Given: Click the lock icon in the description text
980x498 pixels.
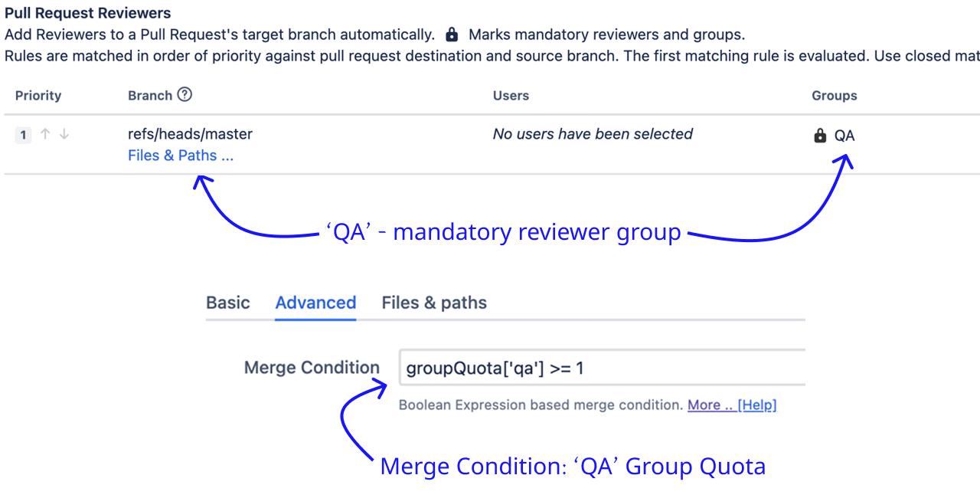Looking at the screenshot, I should pyautogui.click(x=452, y=34).
